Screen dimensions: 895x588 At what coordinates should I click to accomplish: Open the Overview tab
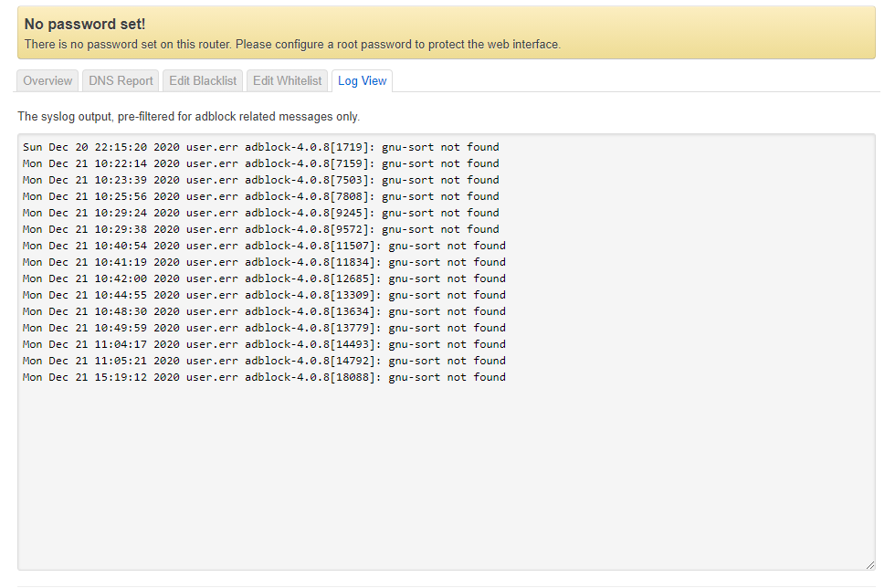[x=47, y=80]
